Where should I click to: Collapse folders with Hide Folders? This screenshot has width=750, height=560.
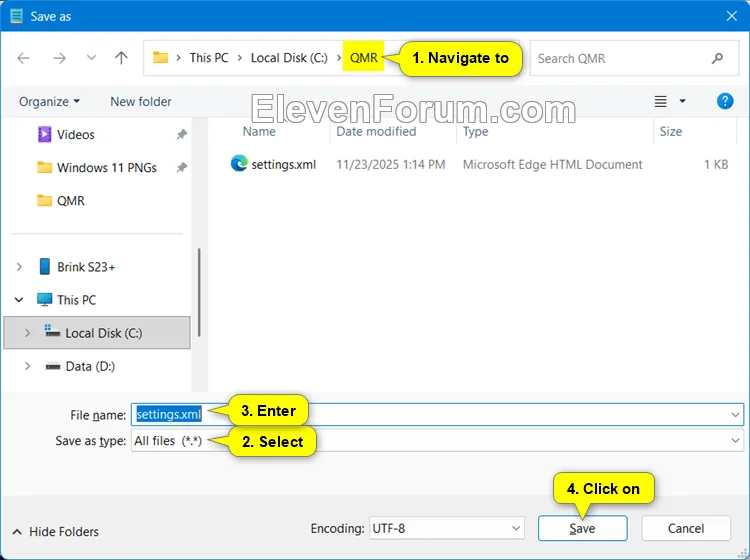(x=55, y=531)
